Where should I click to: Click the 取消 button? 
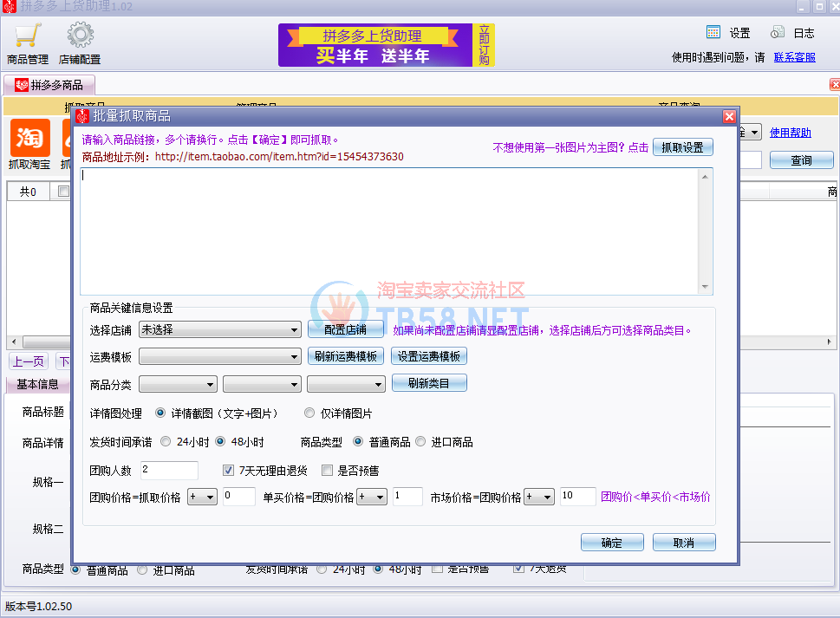coord(684,543)
